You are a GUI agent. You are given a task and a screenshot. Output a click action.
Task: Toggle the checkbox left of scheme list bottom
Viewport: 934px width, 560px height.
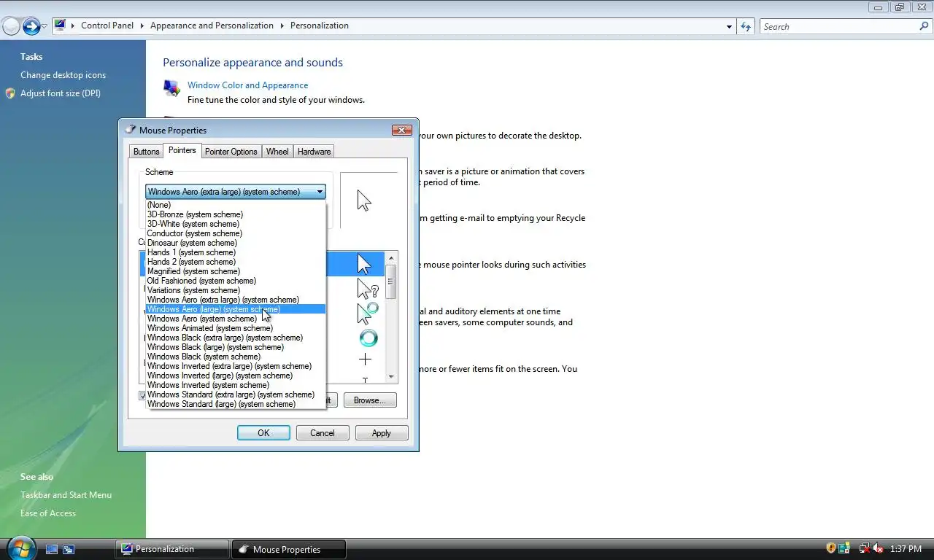(143, 395)
